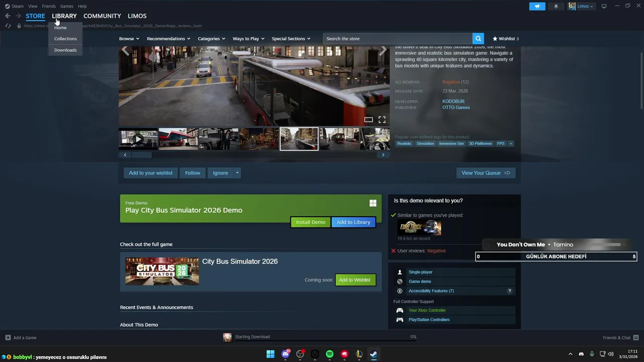The width and height of the screenshot is (644, 362).
Task: Click the Euro Truck Simulator game image
Action: point(419,228)
